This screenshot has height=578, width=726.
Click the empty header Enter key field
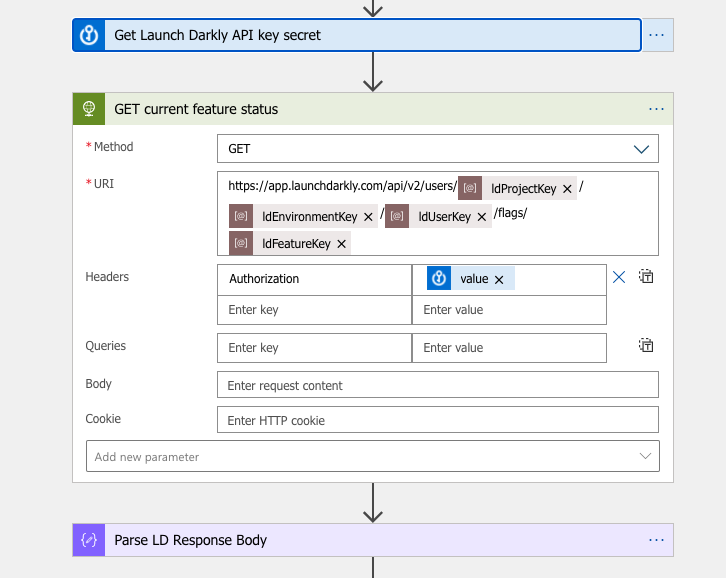pos(314,310)
